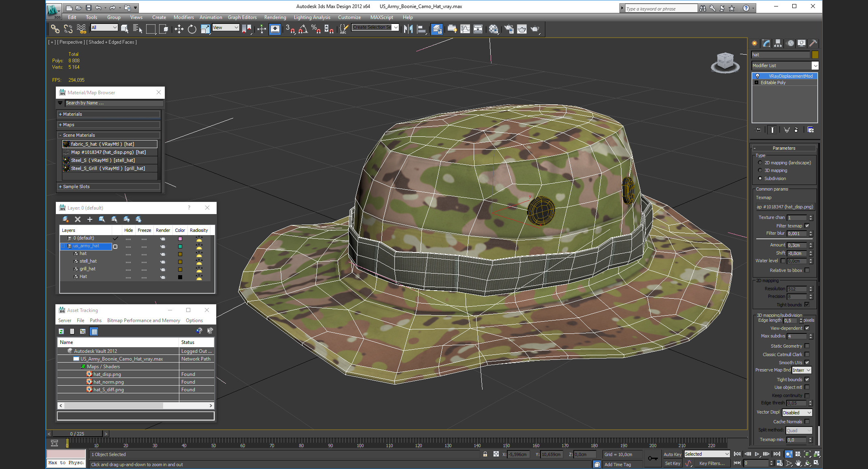868x469 pixels.
Task: Open the key mode Selected dropdown
Action: click(707, 454)
